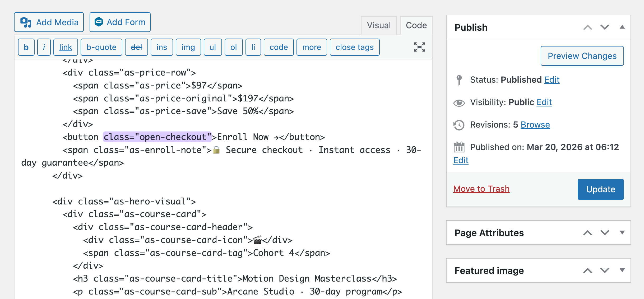Insert italic tag with i button
The height and width of the screenshot is (299, 644).
pos(44,47)
